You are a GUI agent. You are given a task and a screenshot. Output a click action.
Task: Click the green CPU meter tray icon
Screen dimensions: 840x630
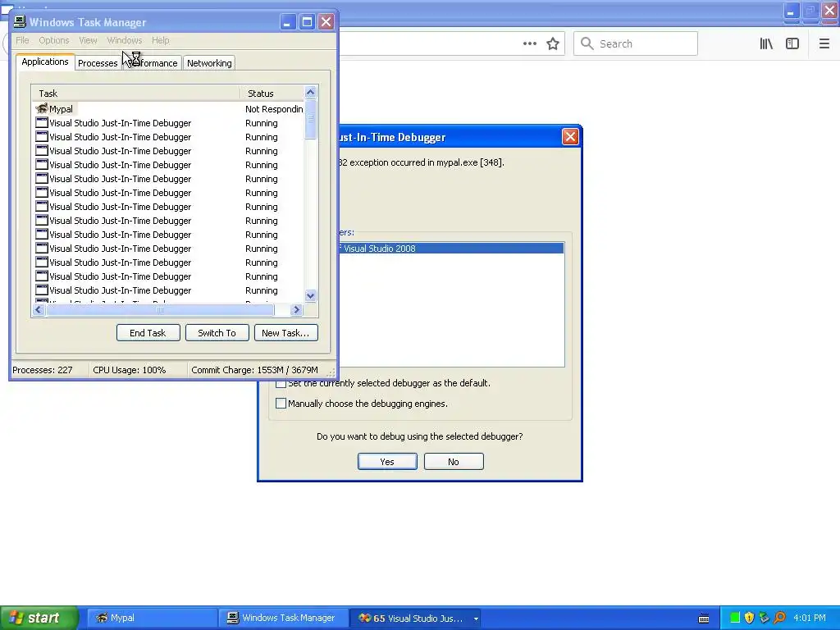(735, 618)
